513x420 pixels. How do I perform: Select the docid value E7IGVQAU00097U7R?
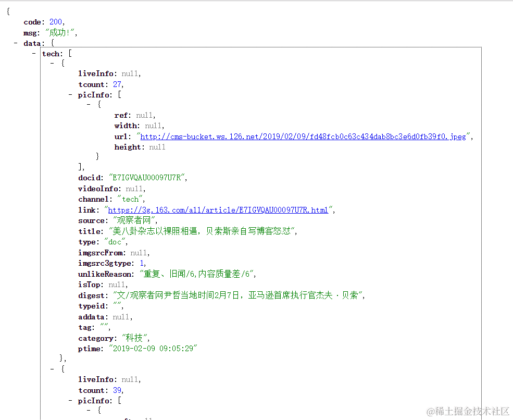[147, 178]
